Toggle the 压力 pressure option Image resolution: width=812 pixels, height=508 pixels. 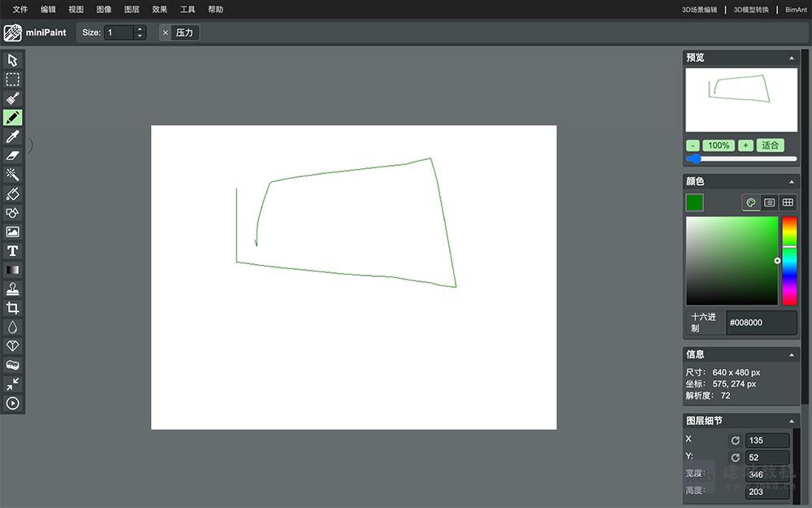coord(179,33)
